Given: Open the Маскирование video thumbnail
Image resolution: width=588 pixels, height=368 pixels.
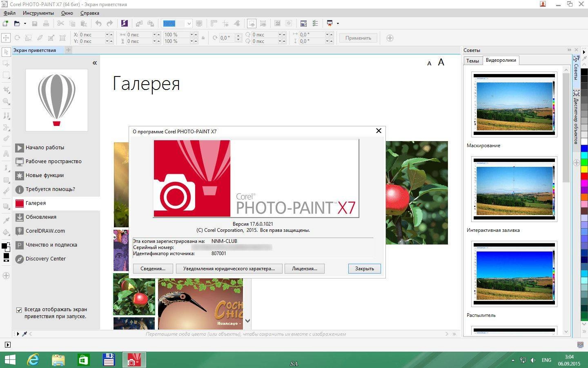Looking at the screenshot, I should click(514, 104).
